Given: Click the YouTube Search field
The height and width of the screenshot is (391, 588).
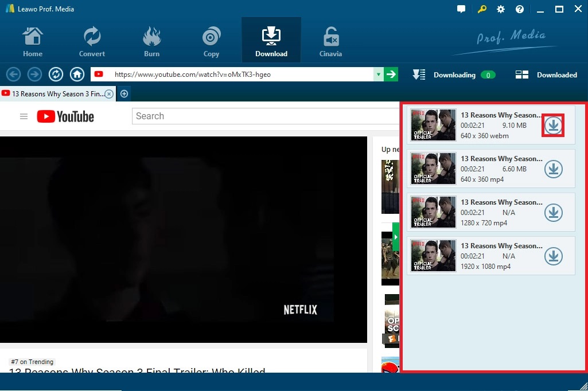Looking at the screenshot, I should coord(264,116).
